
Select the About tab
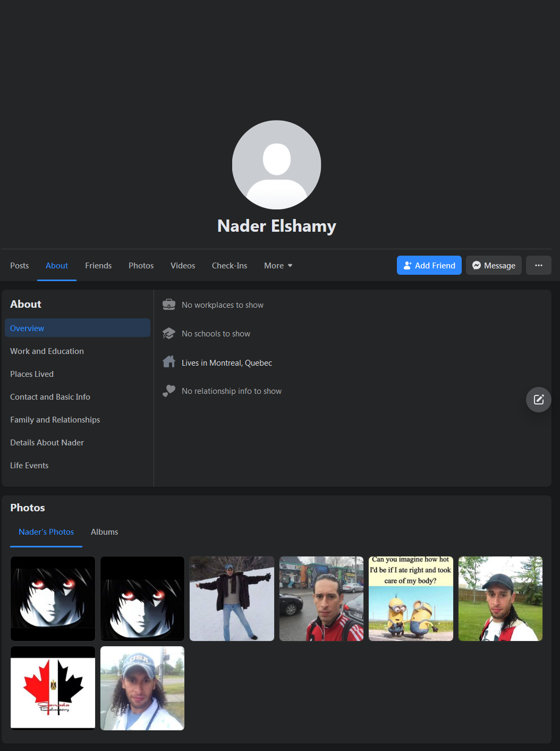(57, 266)
